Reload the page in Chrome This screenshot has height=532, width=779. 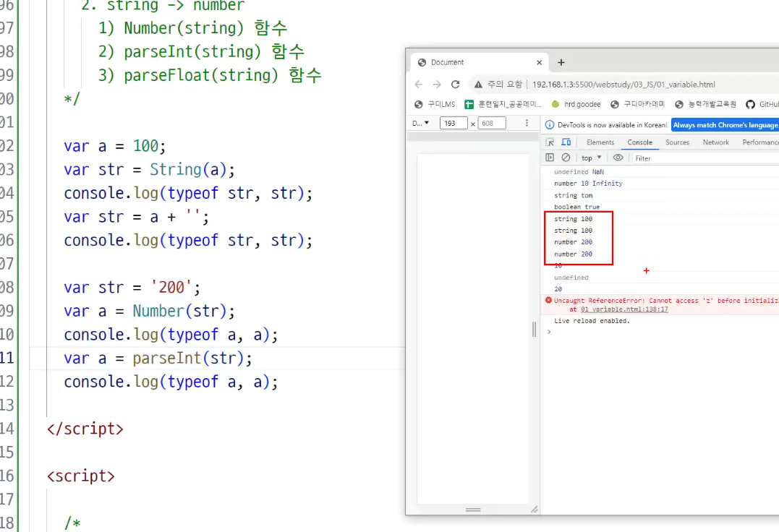[x=455, y=85]
